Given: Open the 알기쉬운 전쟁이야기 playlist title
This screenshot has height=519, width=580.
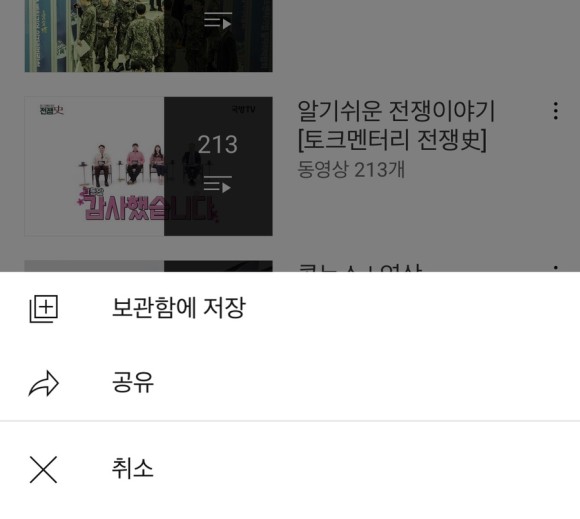Looking at the screenshot, I should 396,125.
